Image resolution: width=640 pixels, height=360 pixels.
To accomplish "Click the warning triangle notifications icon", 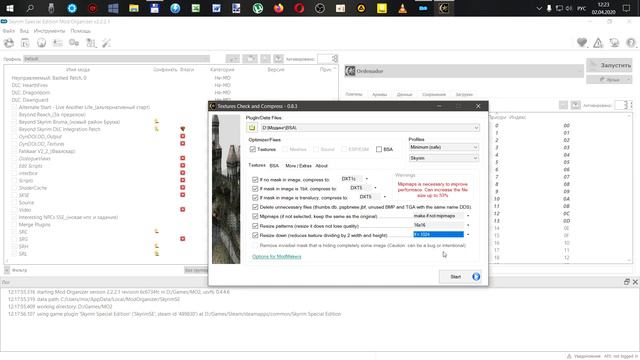I will (598, 42).
